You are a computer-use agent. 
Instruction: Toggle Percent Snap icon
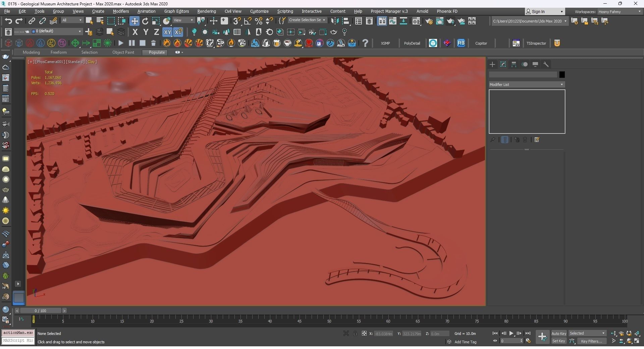coord(259,21)
